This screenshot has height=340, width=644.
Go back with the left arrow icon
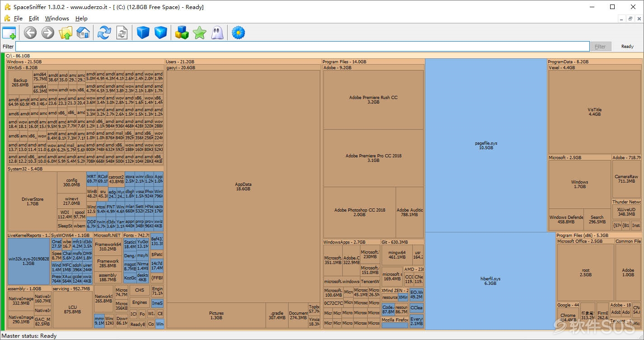point(30,33)
